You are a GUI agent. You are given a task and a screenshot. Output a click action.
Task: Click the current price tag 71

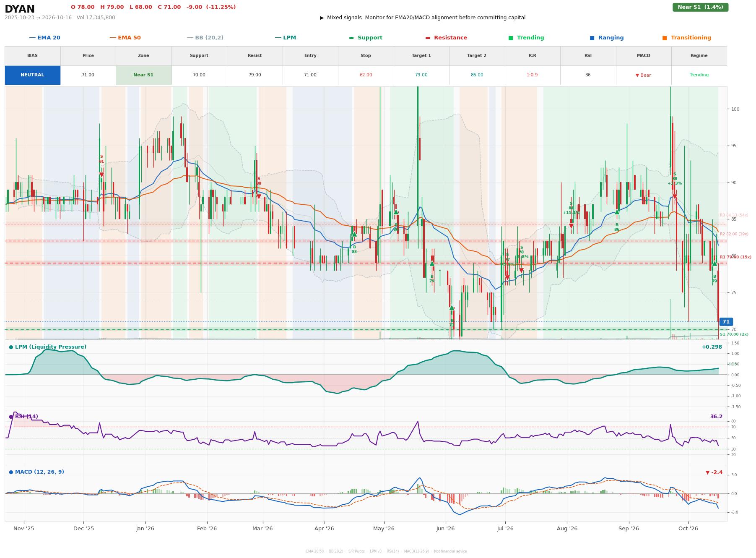coord(726,322)
